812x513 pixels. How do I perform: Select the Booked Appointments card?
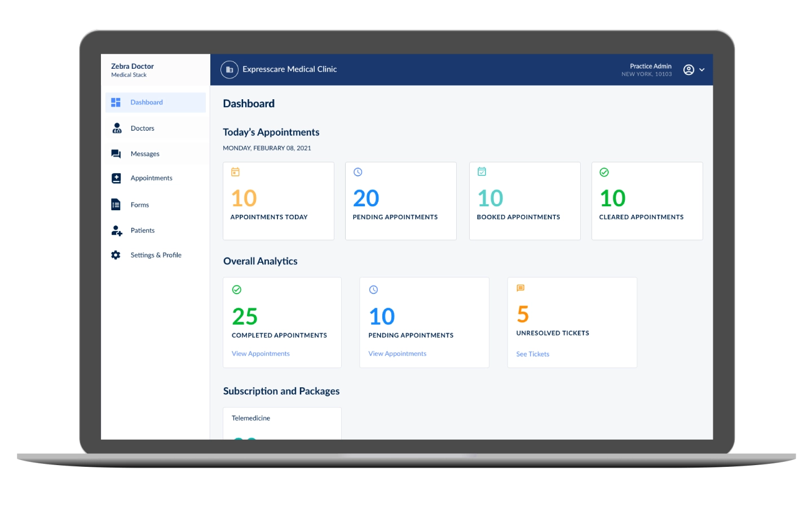524,201
